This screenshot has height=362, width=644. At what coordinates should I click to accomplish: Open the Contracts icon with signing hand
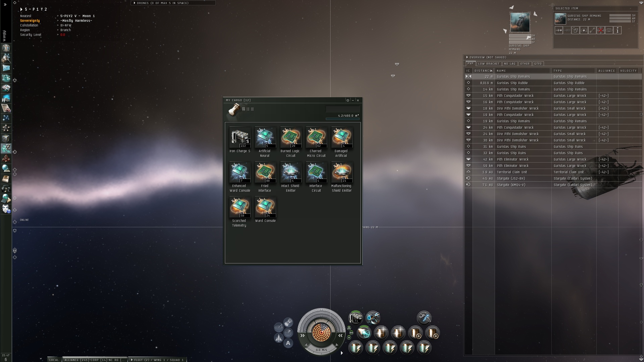[6, 108]
